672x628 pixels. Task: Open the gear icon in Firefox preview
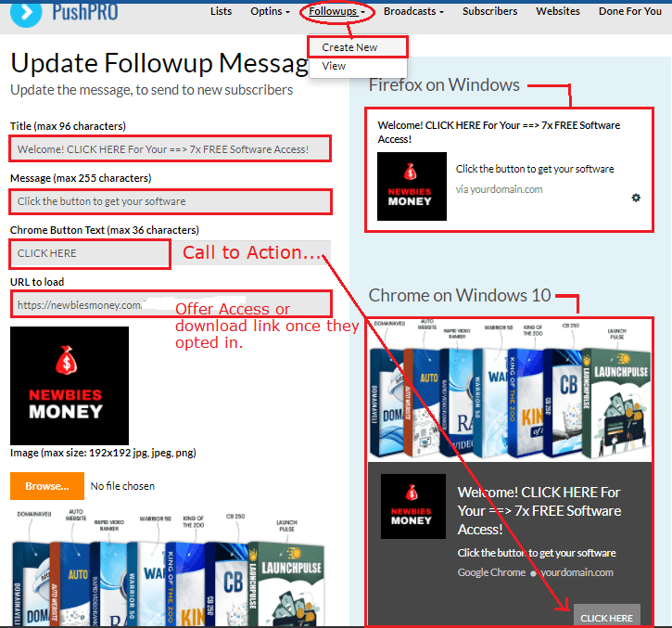(636, 198)
